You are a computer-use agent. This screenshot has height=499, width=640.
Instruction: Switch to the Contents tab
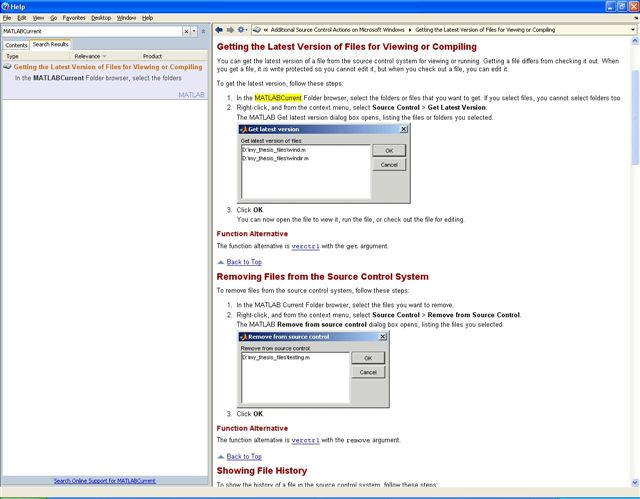pyautogui.click(x=16, y=45)
